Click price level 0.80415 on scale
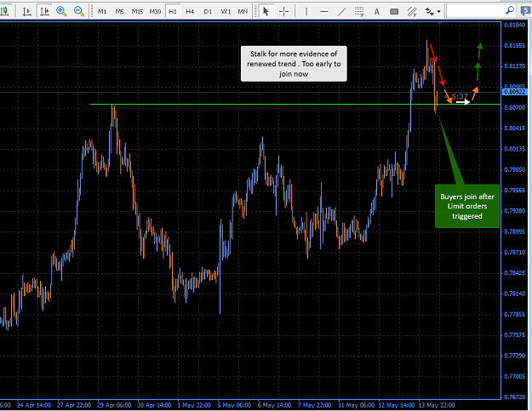532x411 pixels. (514, 128)
